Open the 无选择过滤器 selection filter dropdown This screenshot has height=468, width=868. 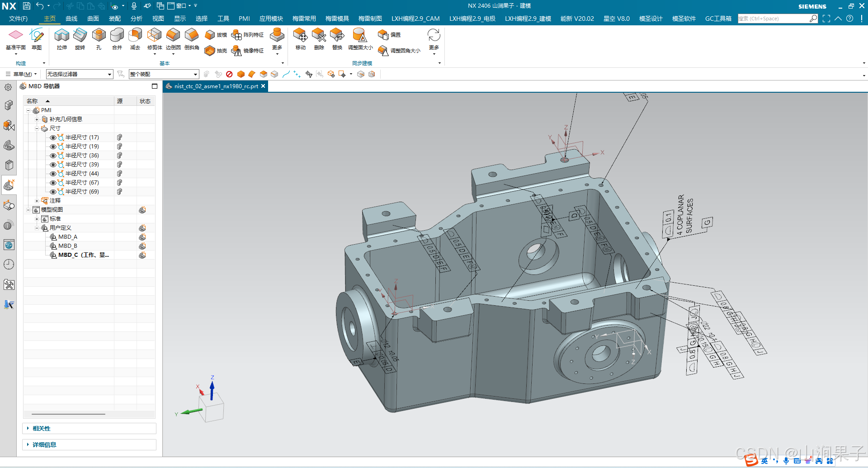80,74
